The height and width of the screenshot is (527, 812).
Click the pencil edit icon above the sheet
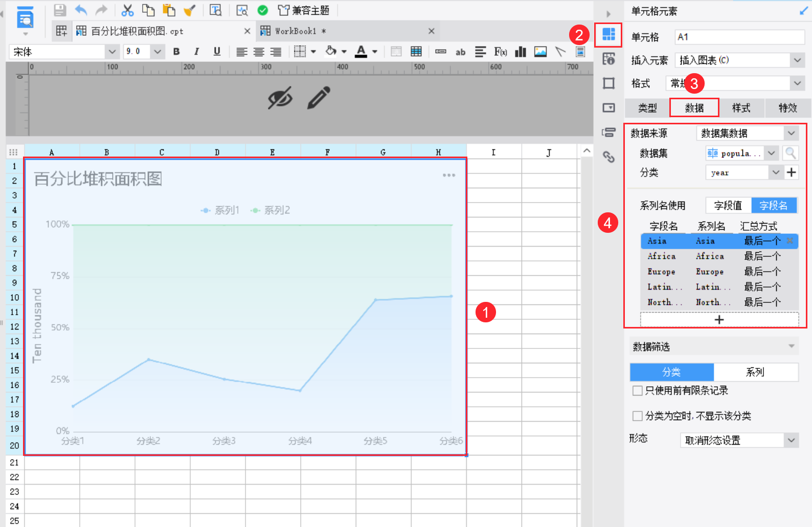coord(319,97)
